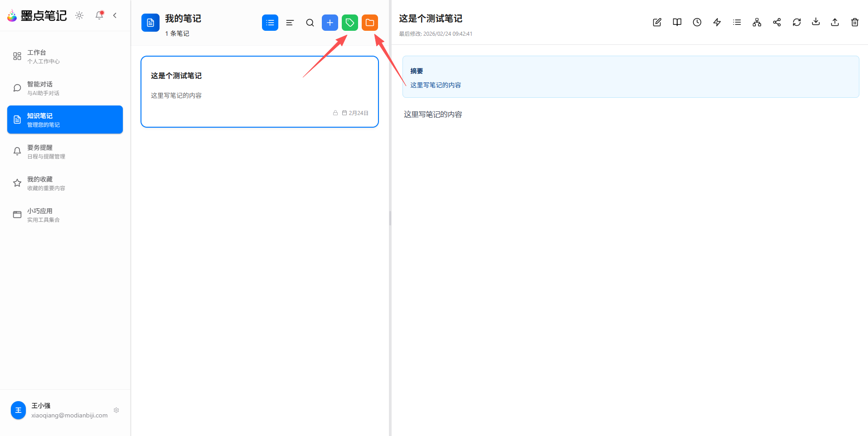Go to 智能对话 in the sidebar
The width and height of the screenshot is (868, 436).
pyautogui.click(x=65, y=88)
